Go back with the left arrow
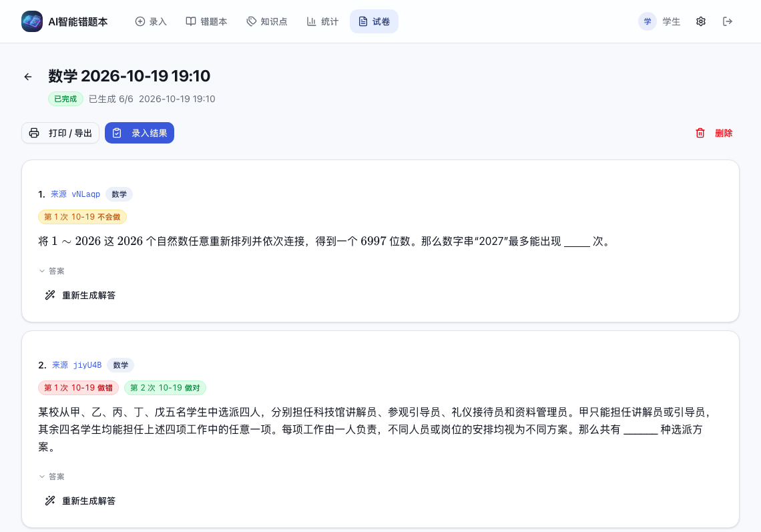 pos(28,77)
